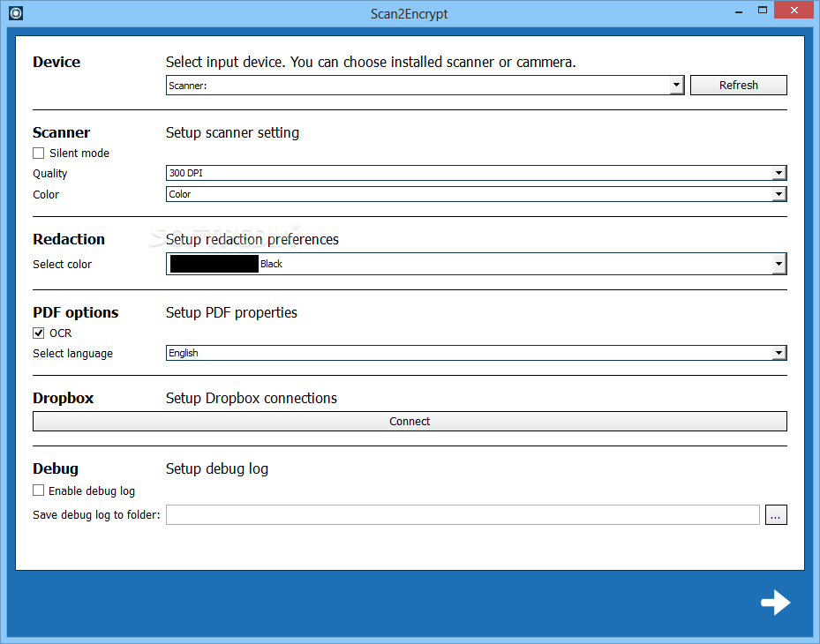Open the Scanner input device dropdown

425,86
